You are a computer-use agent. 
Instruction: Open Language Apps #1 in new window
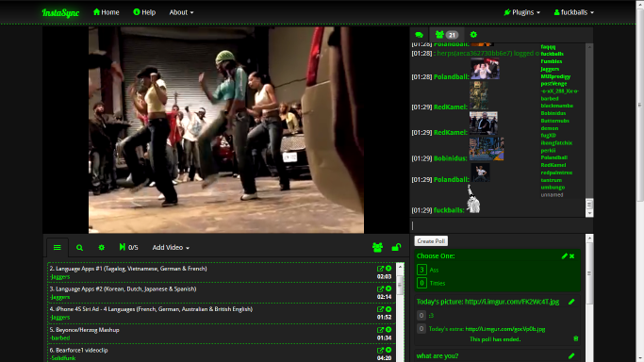380,269
